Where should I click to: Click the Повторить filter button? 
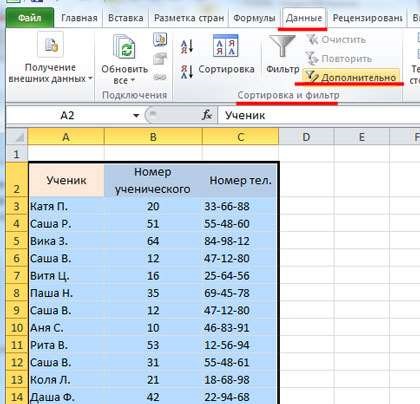point(339,59)
